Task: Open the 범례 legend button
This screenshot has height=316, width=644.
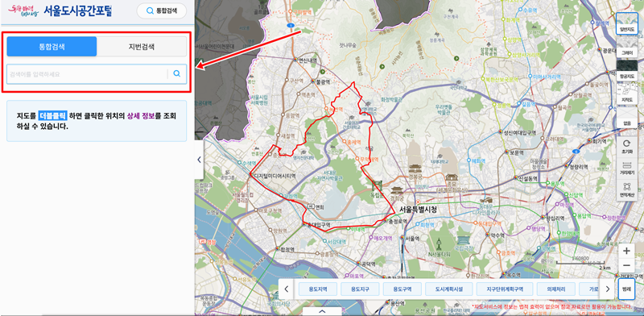Action: pos(627,289)
